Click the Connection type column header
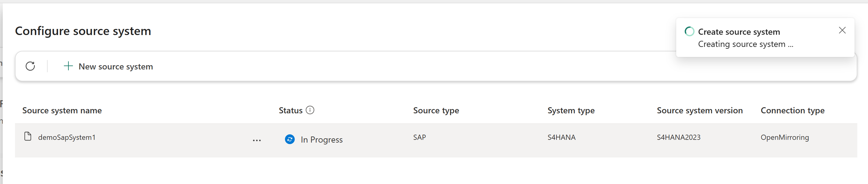Screen dimensions: 868x184 click(x=793, y=110)
